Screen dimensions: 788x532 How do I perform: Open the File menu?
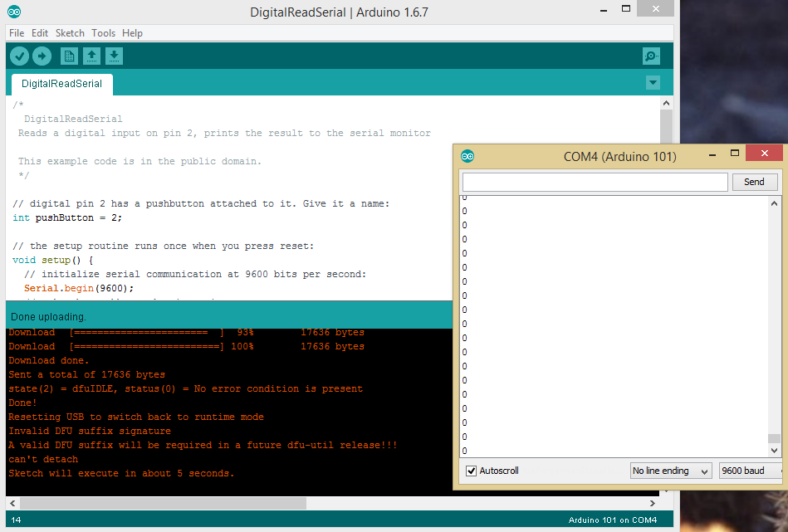pyautogui.click(x=17, y=33)
